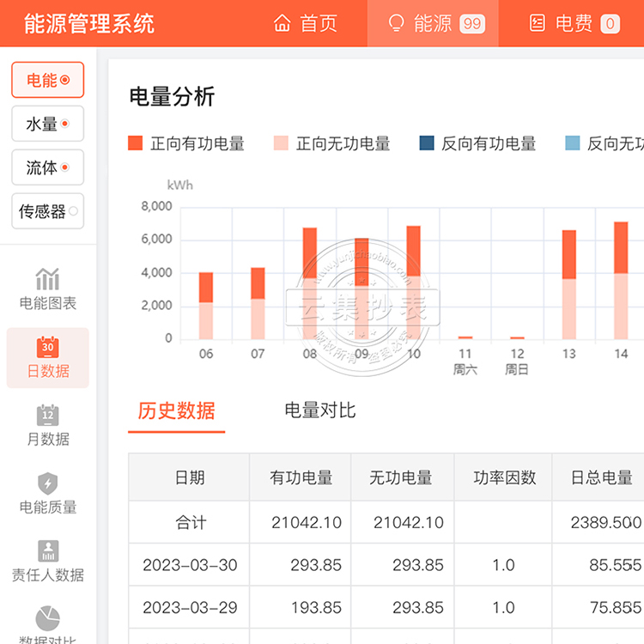Click the 2023-03-30 date row
This screenshot has width=644, height=644.
point(190,565)
